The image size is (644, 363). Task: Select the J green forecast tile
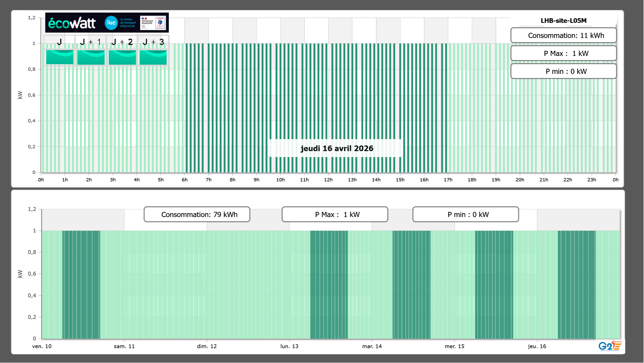(x=60, y=57)
